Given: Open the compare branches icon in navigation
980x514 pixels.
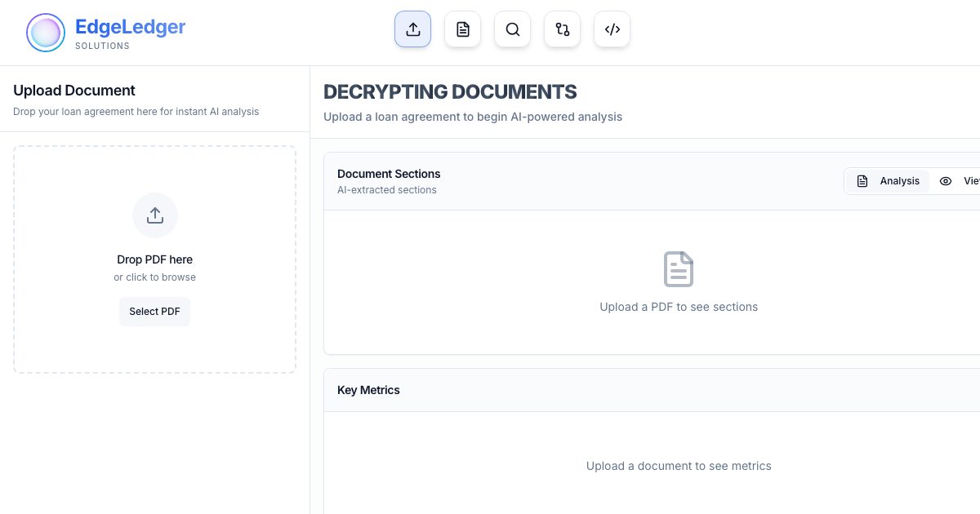Looking at the screenshot, I should click(x=562, y=29).
